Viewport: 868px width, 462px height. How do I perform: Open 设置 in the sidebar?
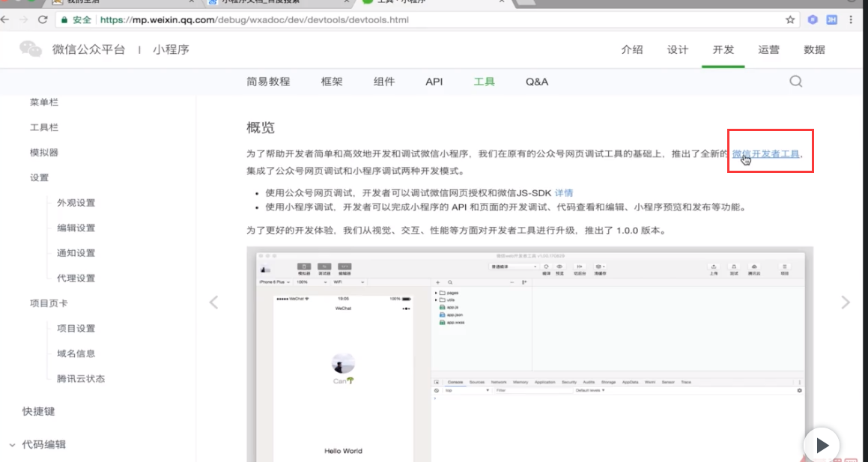point(39,177)
